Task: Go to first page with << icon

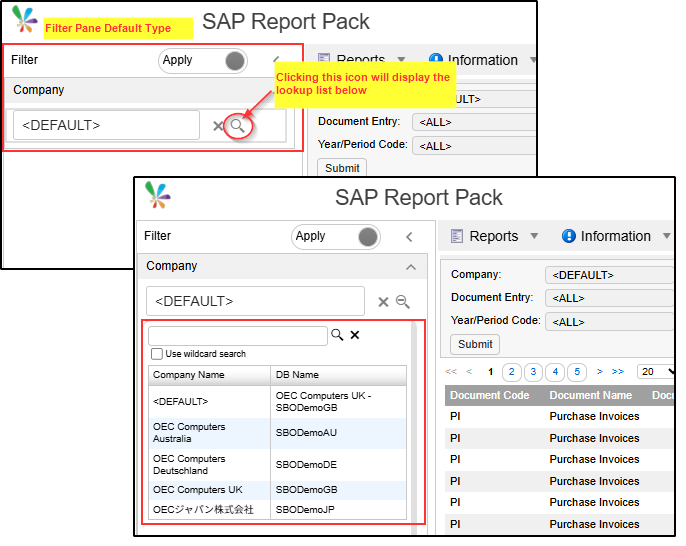Action: (451, 372)
